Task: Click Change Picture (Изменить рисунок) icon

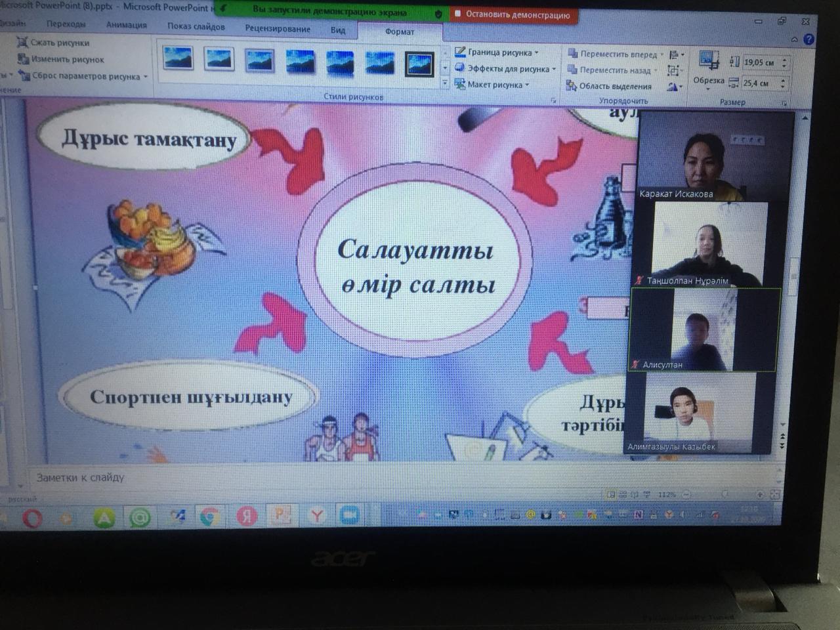Action: pyautogui.click(x=23, y=59)
